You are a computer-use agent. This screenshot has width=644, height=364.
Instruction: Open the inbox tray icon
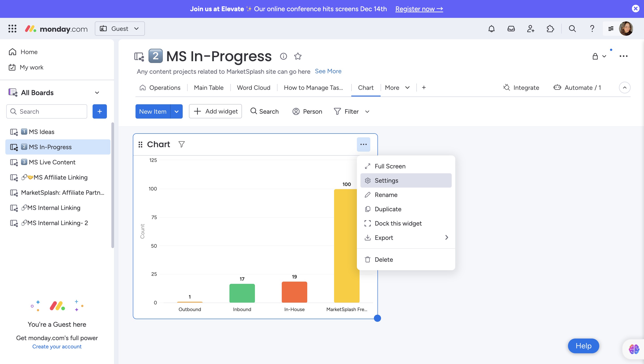pyautogui.click(x=511, y=29)
